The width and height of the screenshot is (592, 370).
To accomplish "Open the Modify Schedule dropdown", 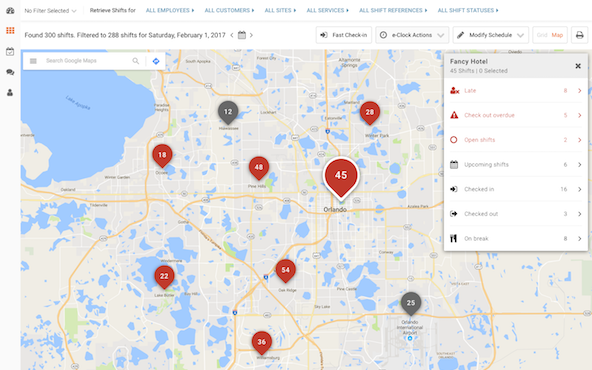I will click(x=491, y=35).
